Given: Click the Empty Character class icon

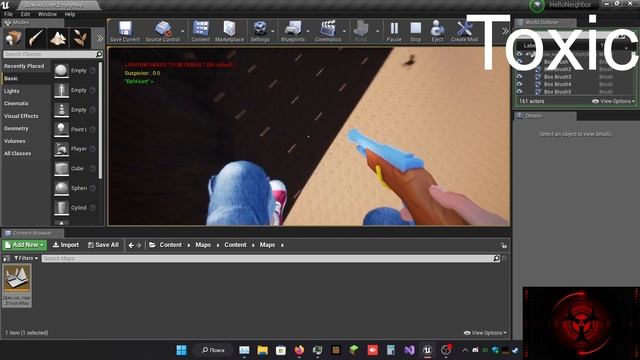Looking at the screenshot, I should pos(61,90).
